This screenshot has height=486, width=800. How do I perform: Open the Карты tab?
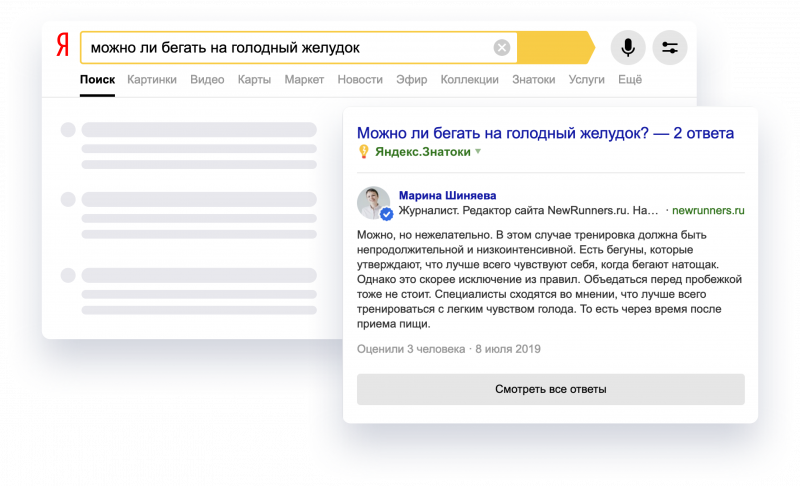(254, 80)
